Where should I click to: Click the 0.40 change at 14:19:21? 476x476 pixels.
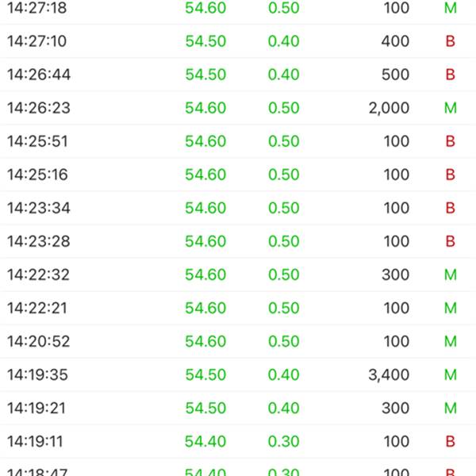(283, 408)
